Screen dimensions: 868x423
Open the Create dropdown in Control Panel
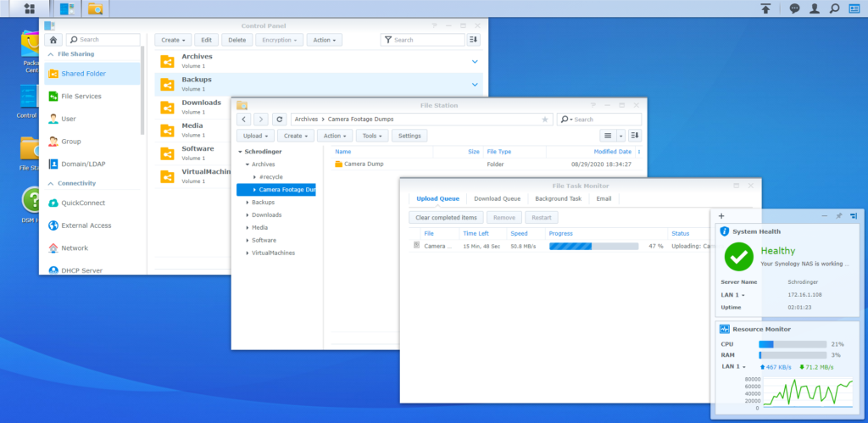(173, 40)
